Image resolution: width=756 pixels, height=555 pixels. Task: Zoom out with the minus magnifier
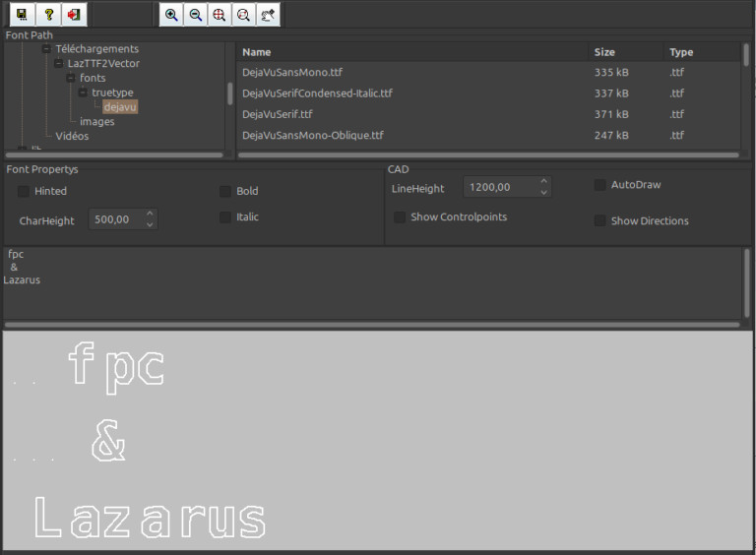click(x=196, y=15)
